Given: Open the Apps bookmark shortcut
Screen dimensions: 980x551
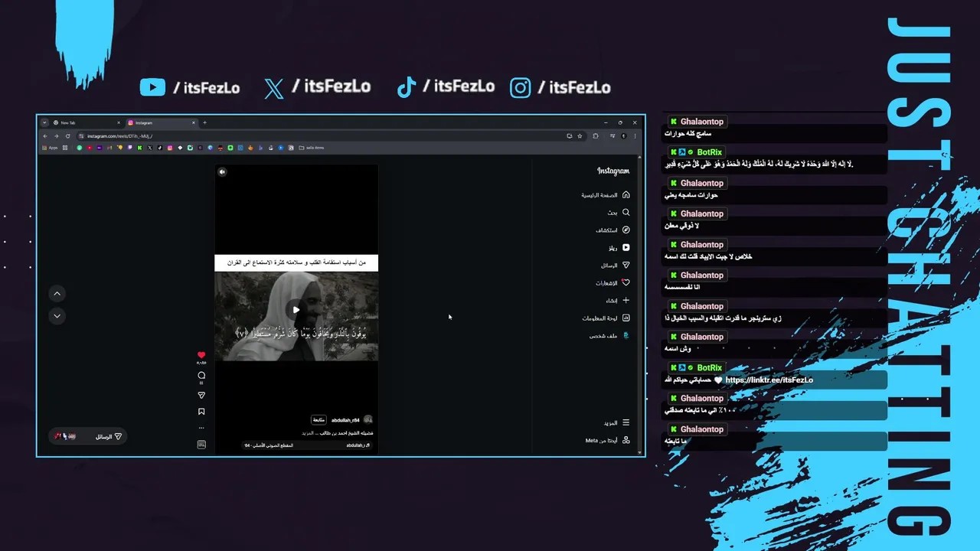Looking at the screenshot, I should click(x=50, y=148).
